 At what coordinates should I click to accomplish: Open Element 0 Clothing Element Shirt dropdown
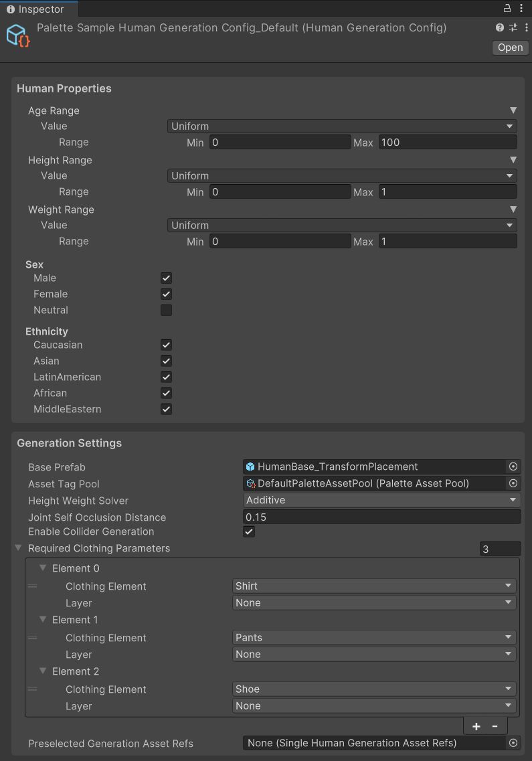tap(374, 586)
